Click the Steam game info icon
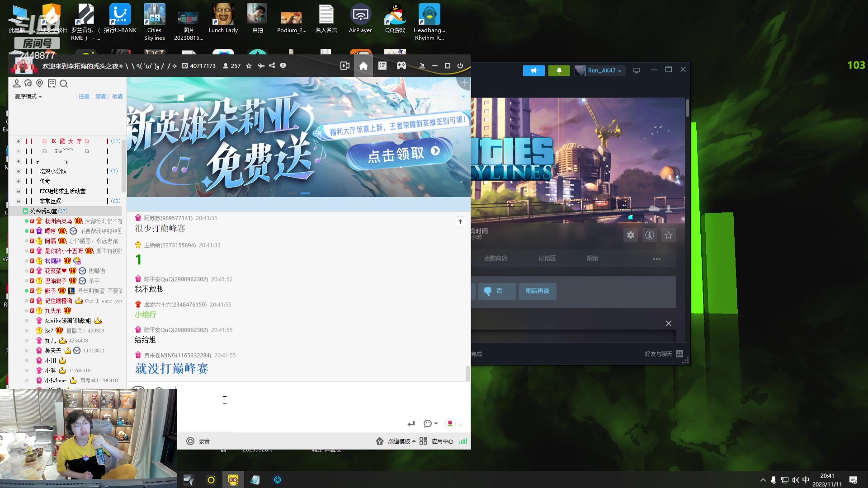This screenshot has width=868, height=488. pyautogui.click(x=649, y=235)
